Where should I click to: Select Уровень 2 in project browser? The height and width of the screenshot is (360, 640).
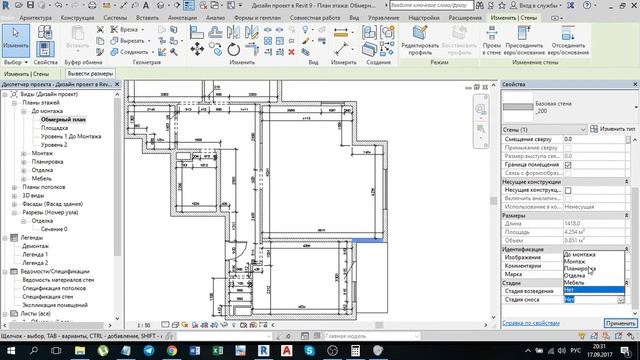pyautogui.click(x=54, y=145)
